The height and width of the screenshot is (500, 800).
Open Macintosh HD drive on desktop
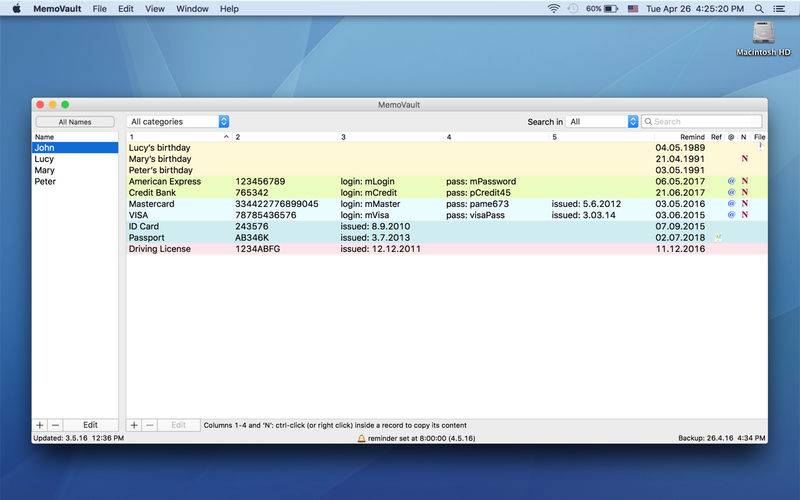(x=762, y=36)
